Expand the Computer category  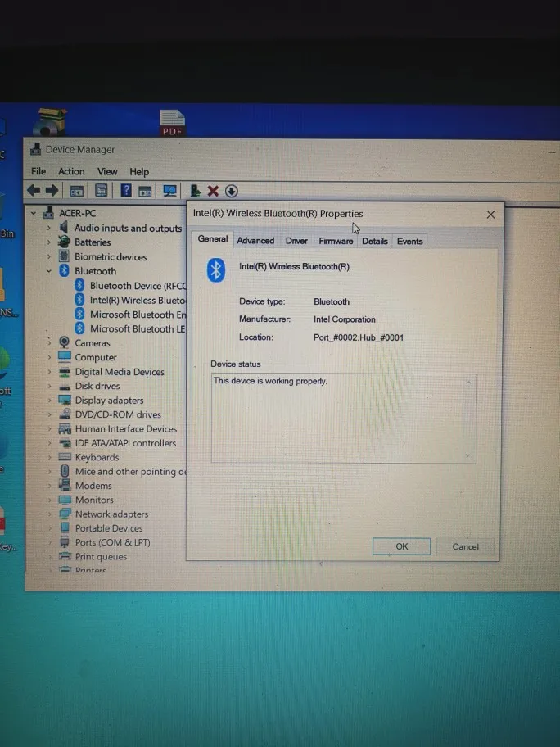click(x=48, y=356)
